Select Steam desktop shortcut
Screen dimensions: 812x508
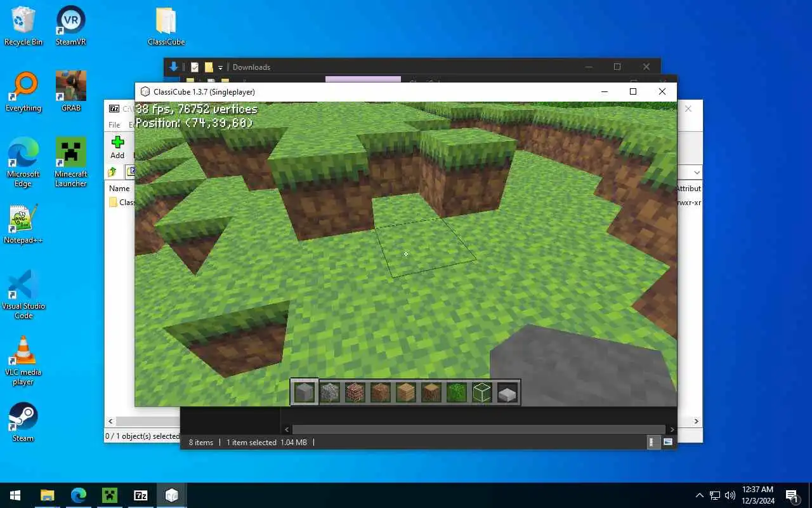[23, 422]
